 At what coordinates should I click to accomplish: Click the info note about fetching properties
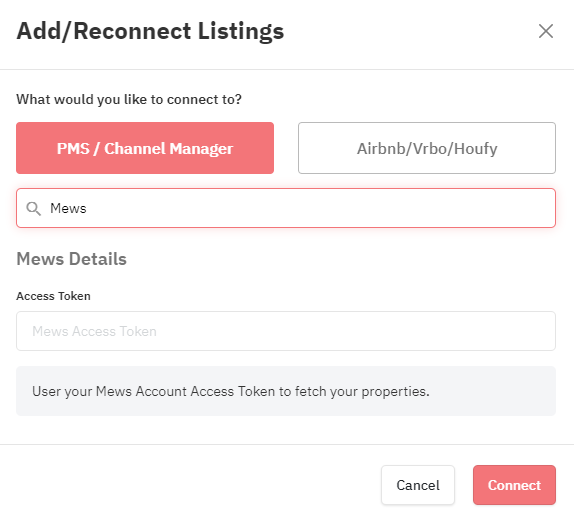[231, 391]
